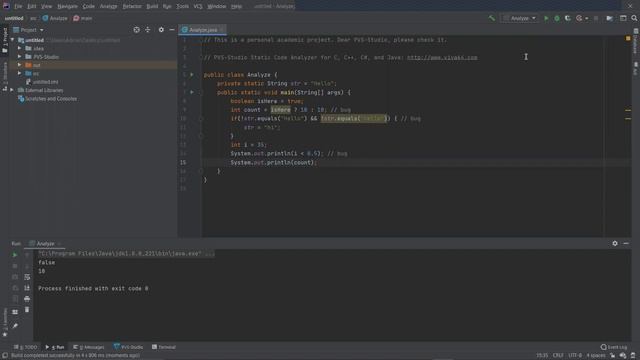The image size is (640, 360).
Task: Open the Window menu
Action: click(x=217, y=6)
